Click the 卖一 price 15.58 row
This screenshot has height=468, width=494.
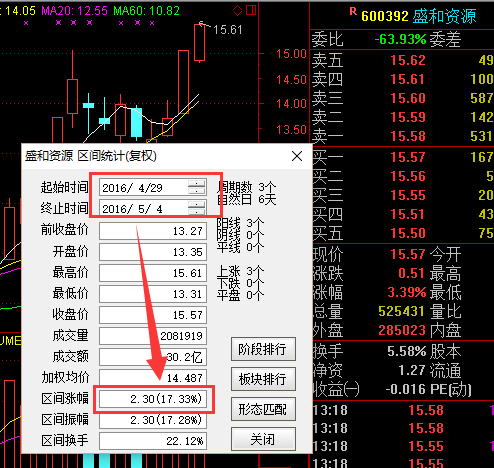402,136
